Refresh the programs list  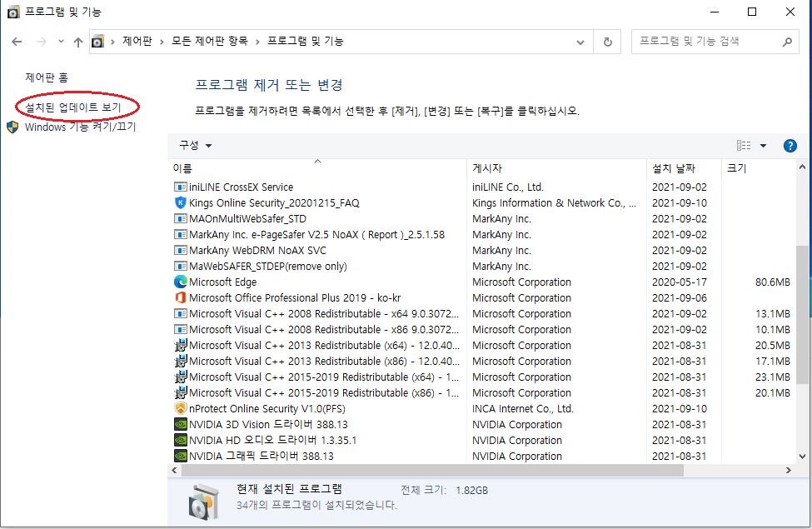tap(607, 42)
